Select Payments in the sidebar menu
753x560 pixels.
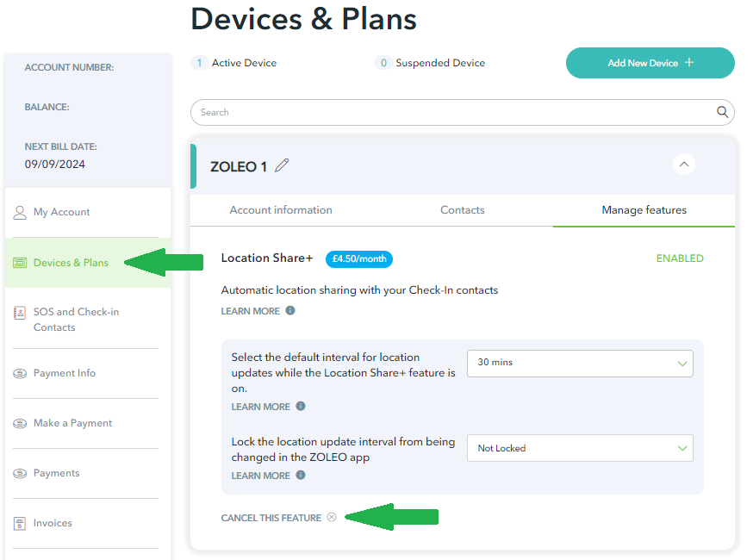tap(56, 473)
